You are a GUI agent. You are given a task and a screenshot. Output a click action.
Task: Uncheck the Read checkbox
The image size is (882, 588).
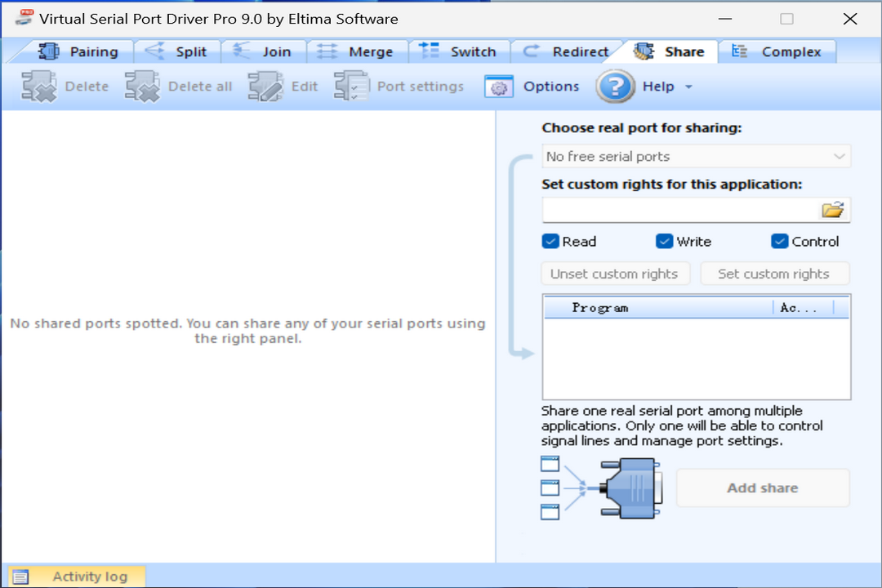tap(550, 241)
